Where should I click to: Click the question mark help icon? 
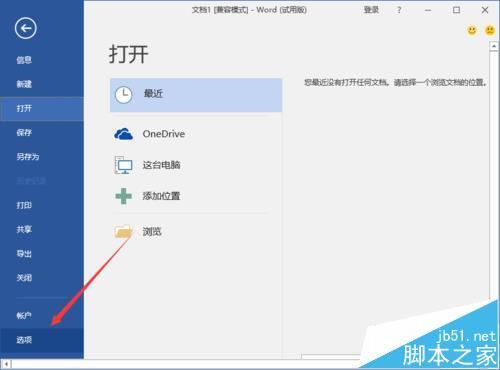(399, 10)
